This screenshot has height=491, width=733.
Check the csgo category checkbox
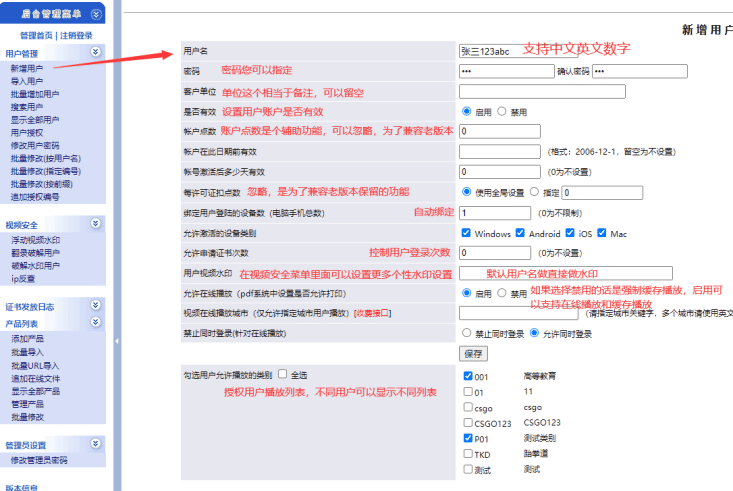click(x=468, y=408)
